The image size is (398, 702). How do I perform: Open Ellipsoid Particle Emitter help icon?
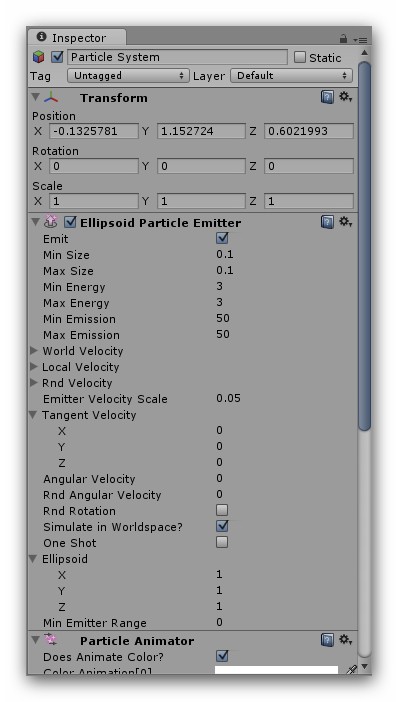(327, 222)
